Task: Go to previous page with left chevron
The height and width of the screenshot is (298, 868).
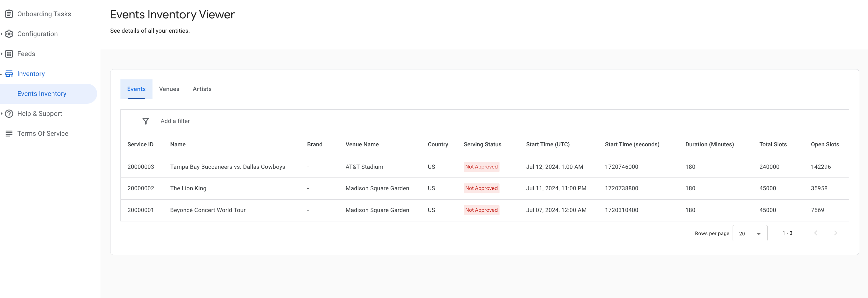Action: (x=815, y=233)
